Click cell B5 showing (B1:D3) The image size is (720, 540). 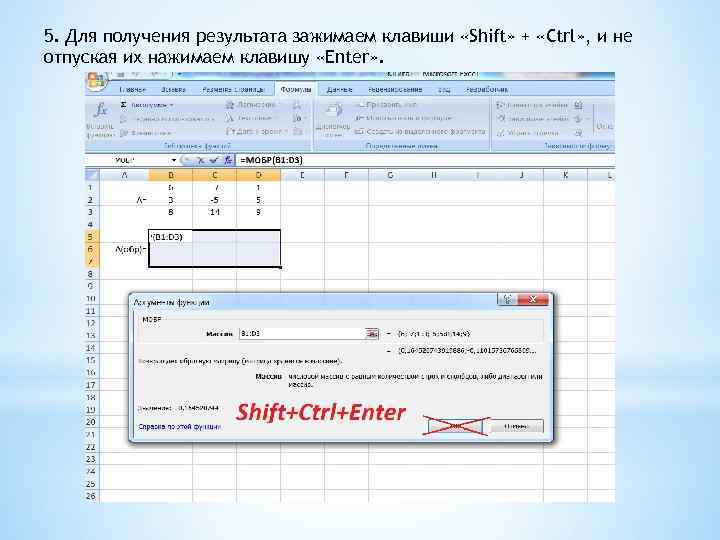(171, 237)
